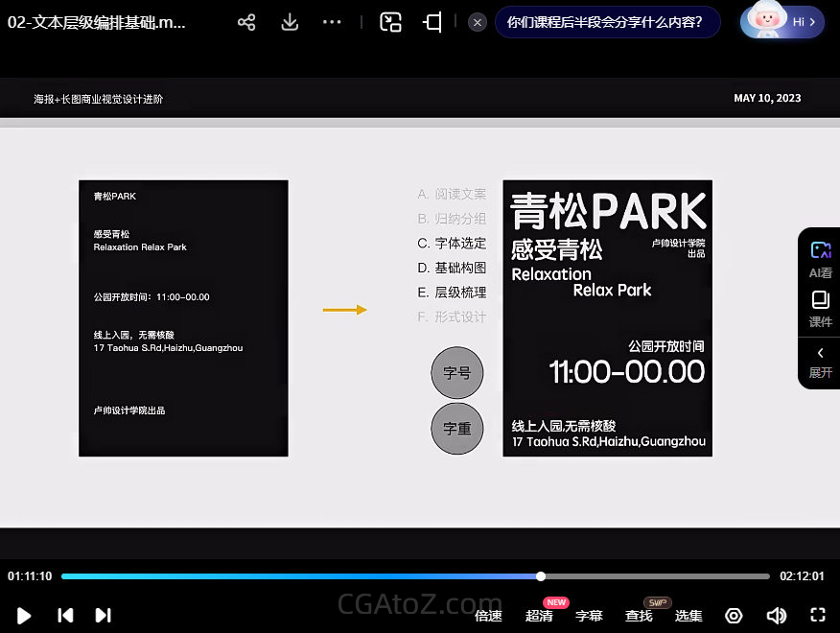The height and width of the screenshot is (633, 840).
Task: Toggle the circular target icon setting
Action: pos(734,616)
